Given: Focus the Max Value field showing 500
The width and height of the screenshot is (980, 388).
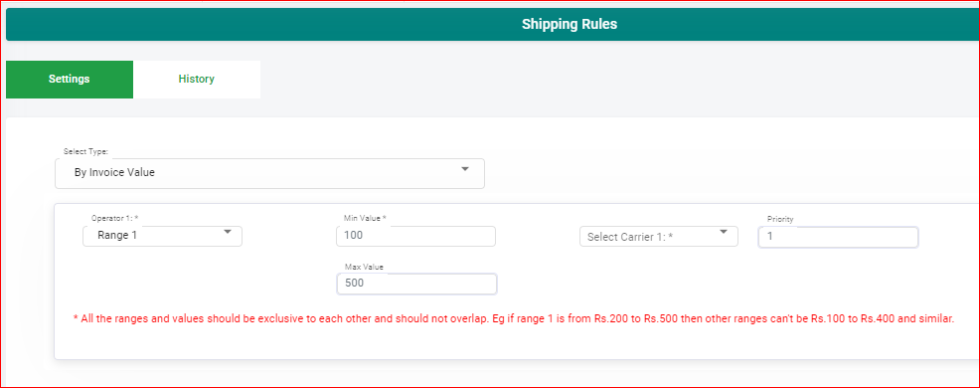Looking at the screenshot, I should click(416, 284).
